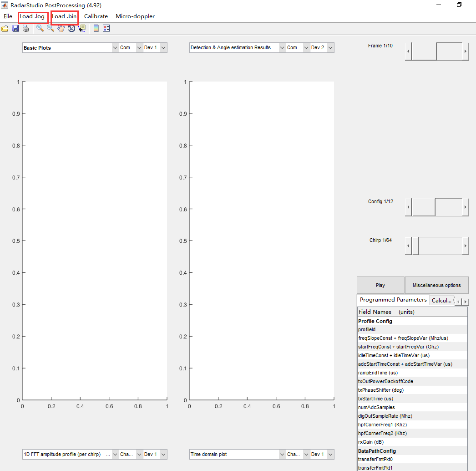Click Chirp slider left arrow

pyautogui.click(x=408, y=246)
